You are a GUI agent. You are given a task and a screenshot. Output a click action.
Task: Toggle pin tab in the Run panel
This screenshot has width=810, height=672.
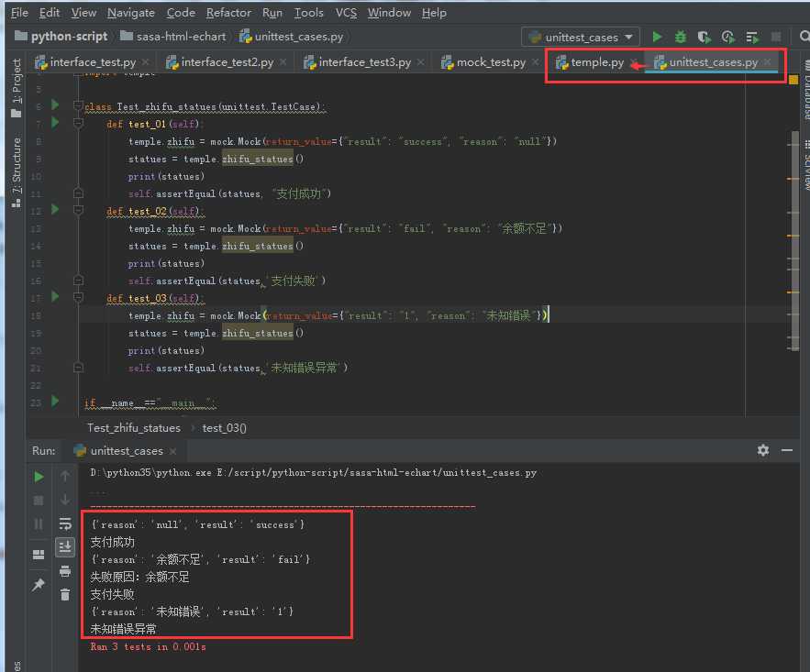point(39,585)
